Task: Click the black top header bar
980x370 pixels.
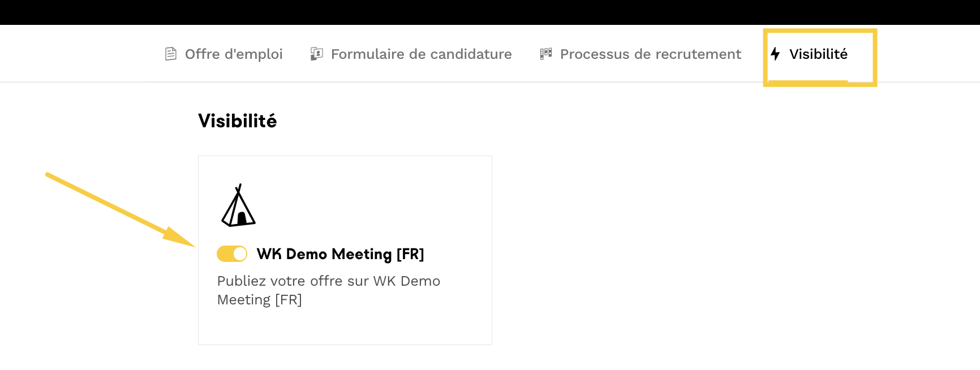Action: [490, 12]
